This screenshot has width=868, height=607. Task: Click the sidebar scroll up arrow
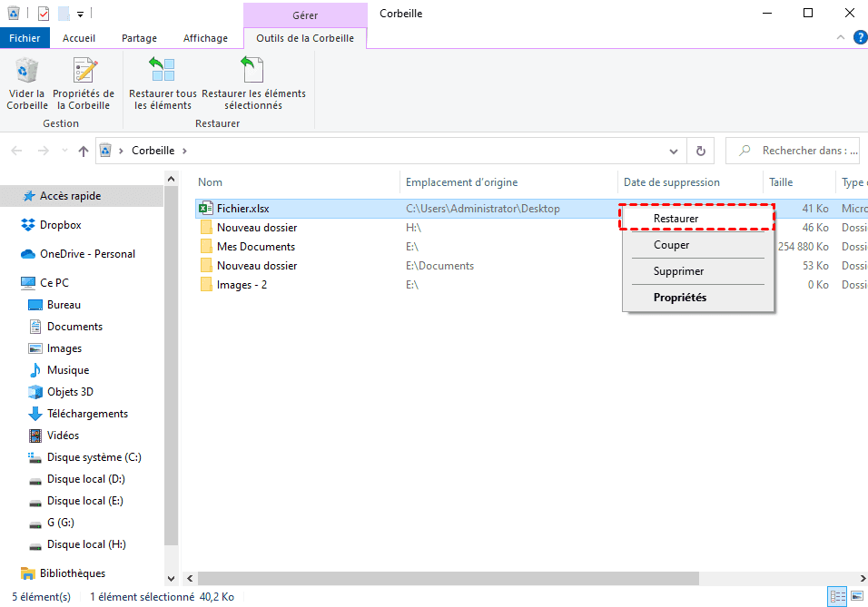click(x=171, y=179)
